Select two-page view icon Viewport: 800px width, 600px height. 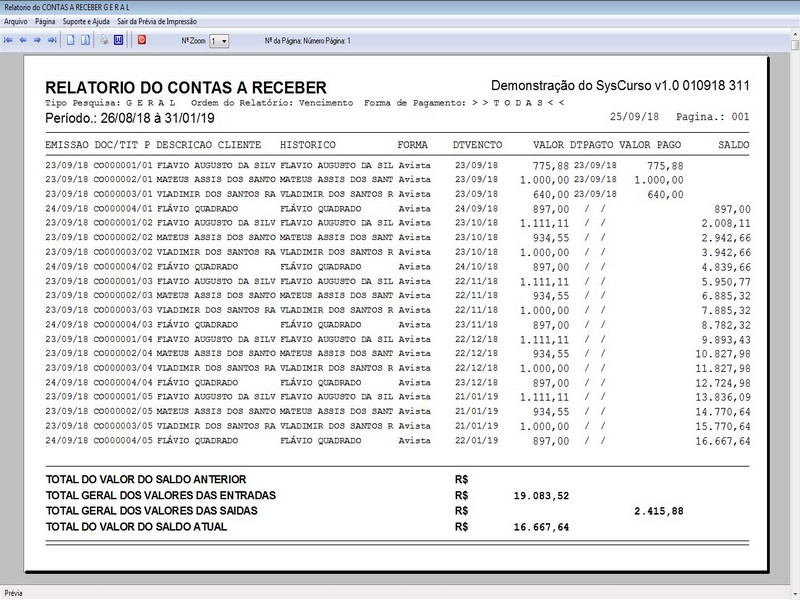tap(85, 40)
